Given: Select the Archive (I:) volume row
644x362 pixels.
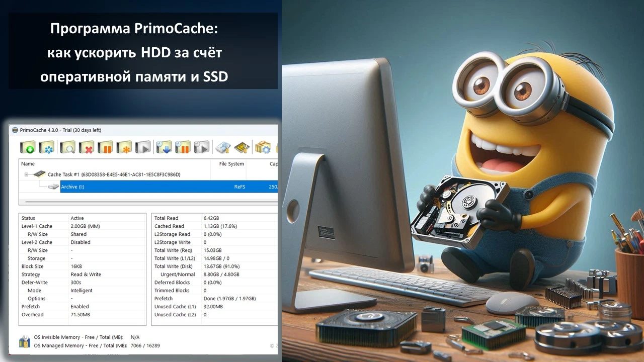Looking at the screenshot, I should pyautogui.click(x=169, y=187).
